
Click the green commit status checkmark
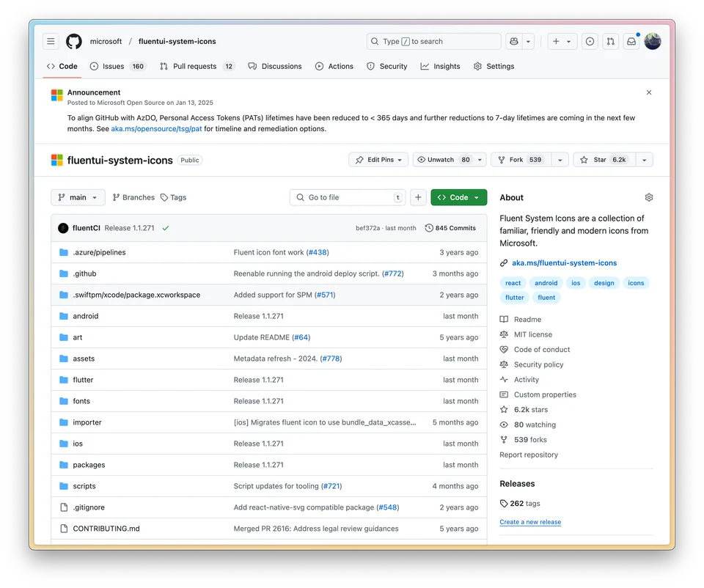point(166,228)
